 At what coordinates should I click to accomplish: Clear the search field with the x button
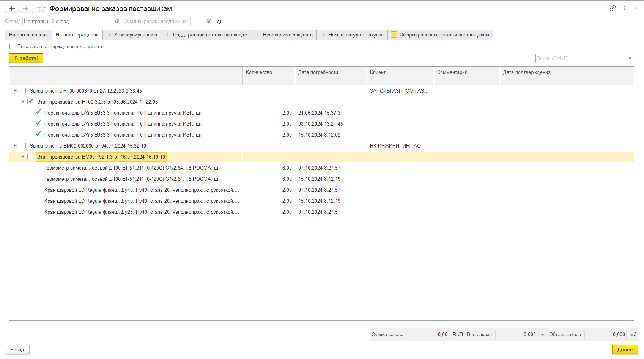point(630,58)
